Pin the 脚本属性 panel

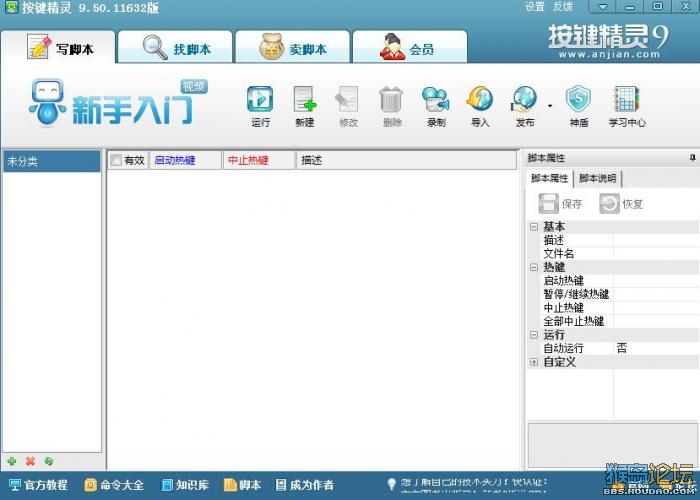coord(692,158)
